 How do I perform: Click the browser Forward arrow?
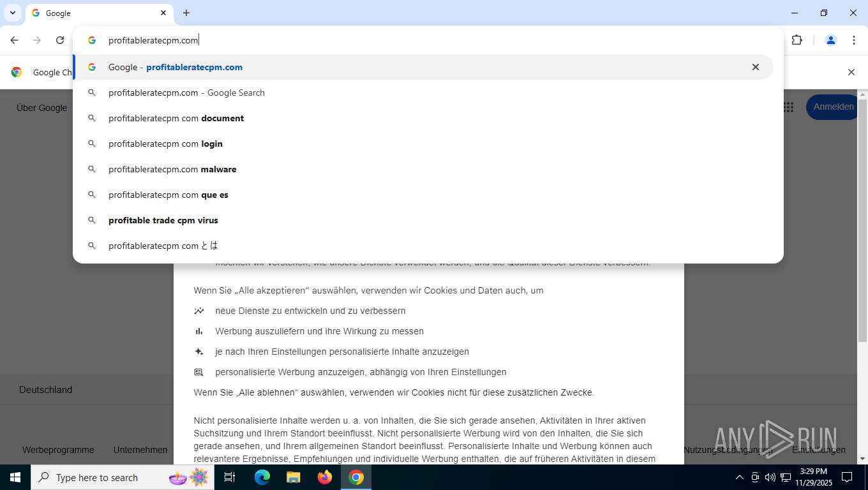coord(37,40)
